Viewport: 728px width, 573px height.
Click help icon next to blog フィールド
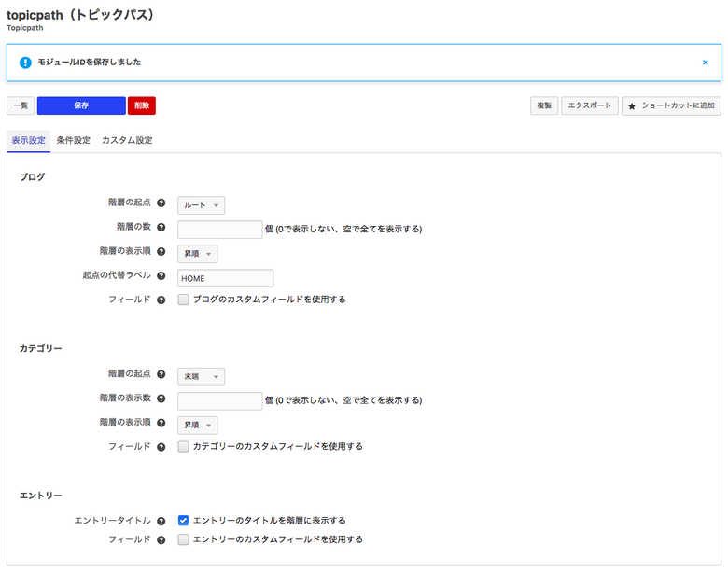point(161,300)
